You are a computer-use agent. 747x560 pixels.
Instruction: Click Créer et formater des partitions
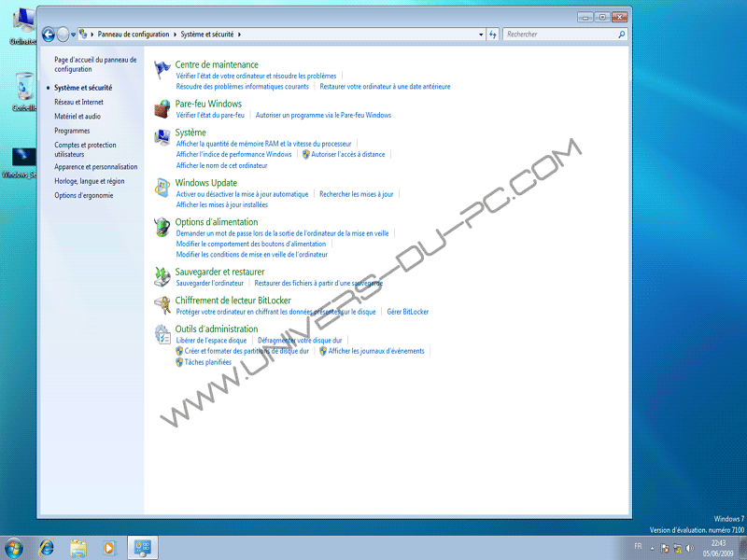[247, 351]
